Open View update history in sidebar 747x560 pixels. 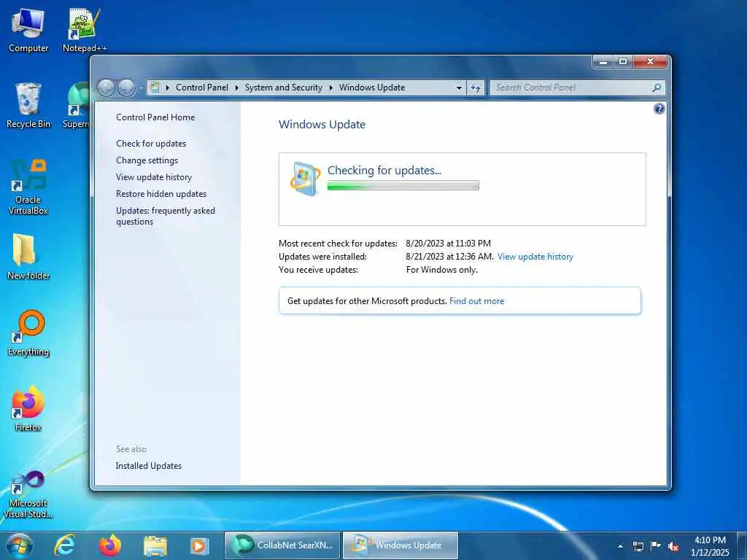(x=154, y=177)
